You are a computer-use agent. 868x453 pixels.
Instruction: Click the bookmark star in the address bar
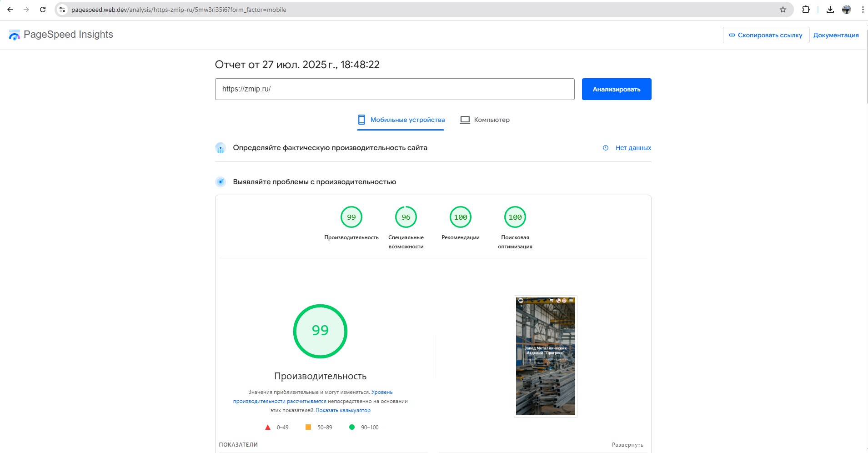tap(782, 9)
